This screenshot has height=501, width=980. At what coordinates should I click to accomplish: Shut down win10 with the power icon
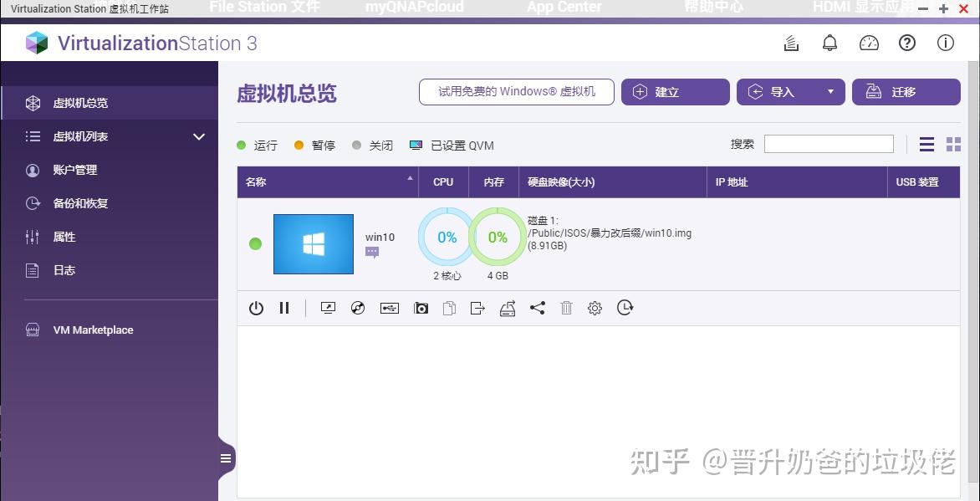[256, 308]
